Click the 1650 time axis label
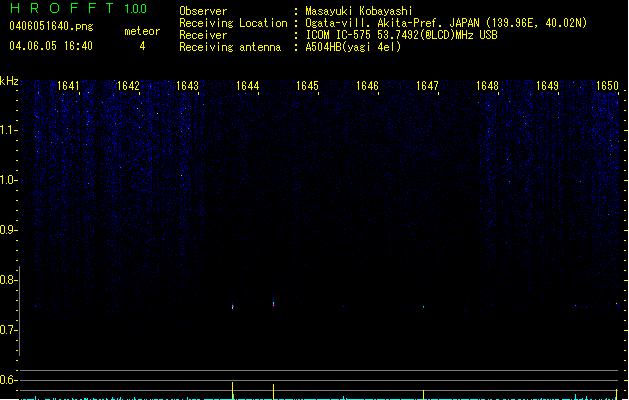The image size is (629, 400). click(607, 86)
